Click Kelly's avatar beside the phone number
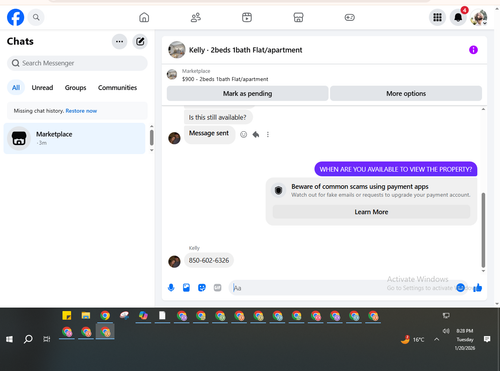500x371 pixels. [174, 261]
